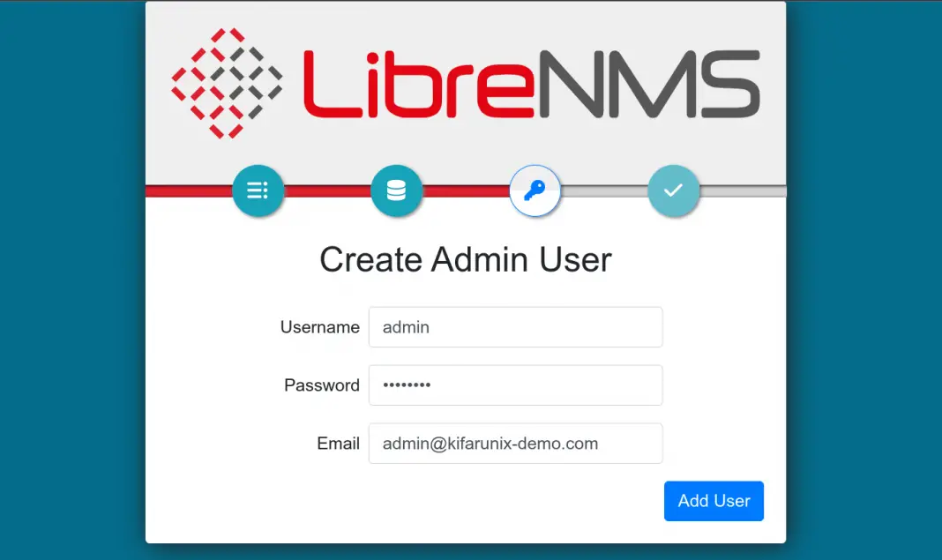Click the 'Create Admin User' heading
The height and width of the screenshot is (560, 942).
click(x=465, y=259)
